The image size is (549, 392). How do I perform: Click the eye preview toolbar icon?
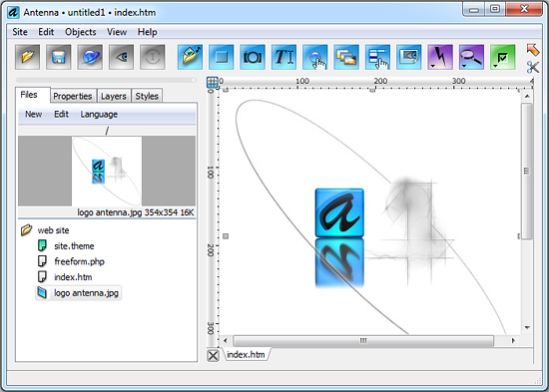point(121,57)
